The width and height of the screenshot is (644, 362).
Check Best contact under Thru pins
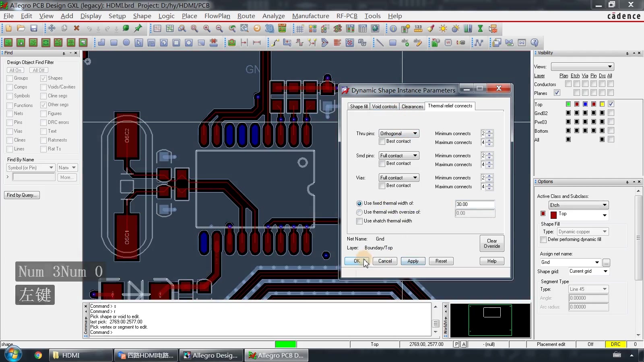click(x=382, y=142)
